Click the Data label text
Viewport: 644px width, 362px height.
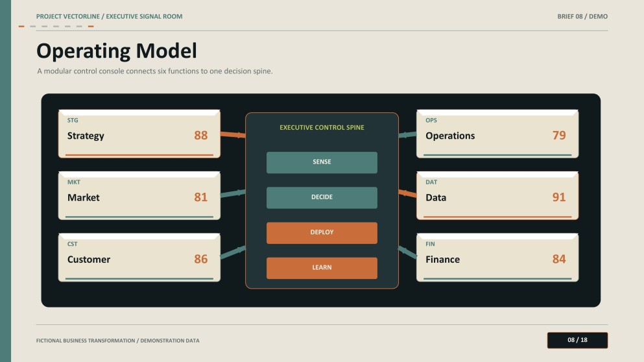pos(436,198)
